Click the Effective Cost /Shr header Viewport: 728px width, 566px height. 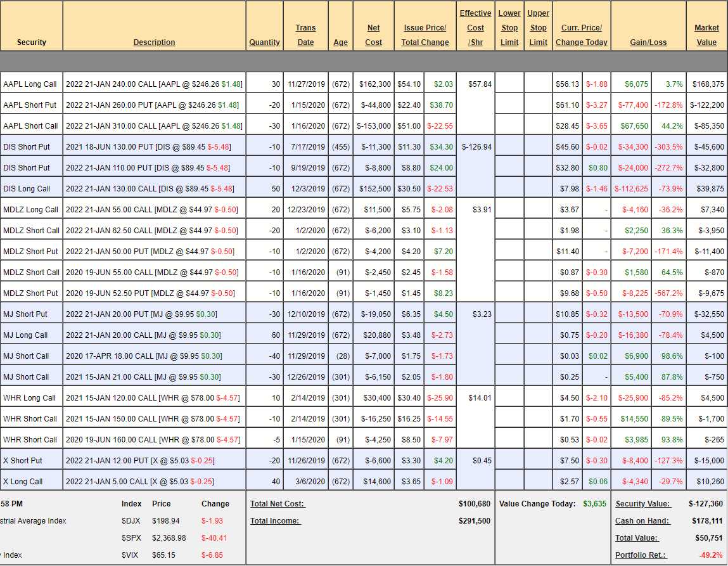pos(475,28)
